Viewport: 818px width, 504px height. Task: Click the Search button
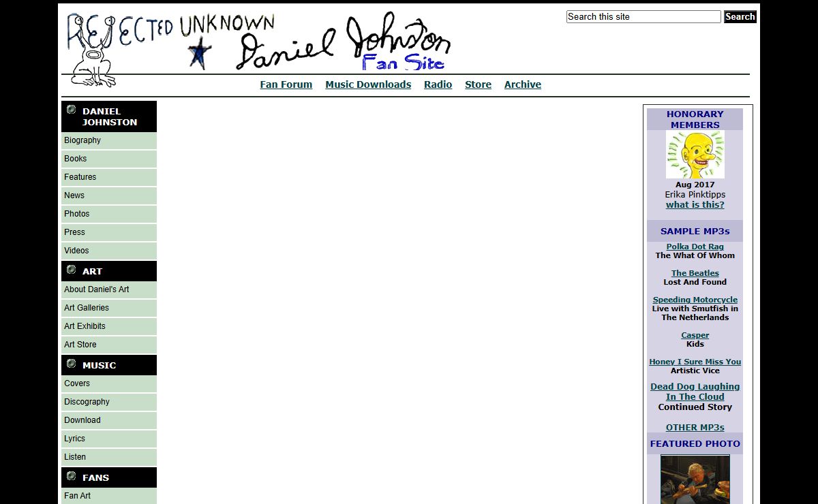740,16
